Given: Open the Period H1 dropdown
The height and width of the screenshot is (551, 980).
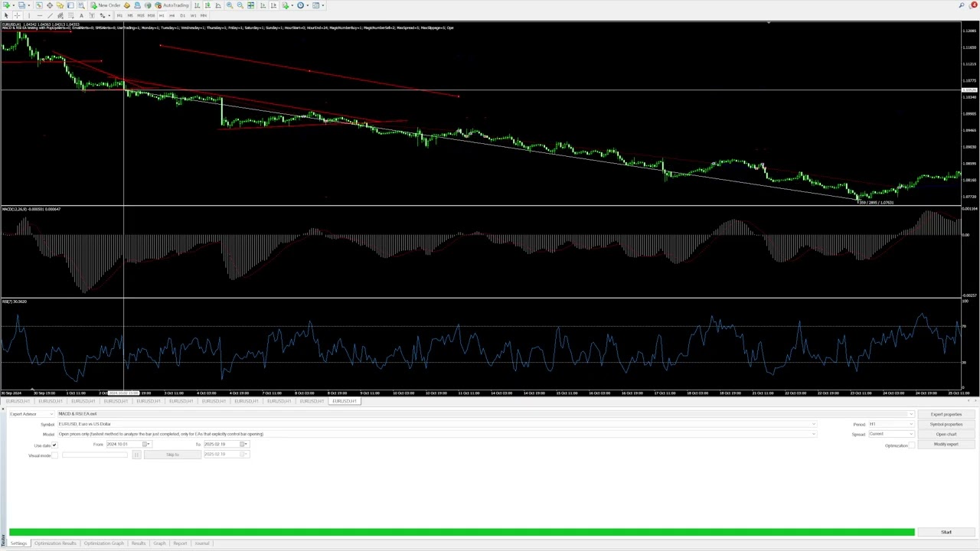Looking at the screenshot, I should [x=892, y=424].
